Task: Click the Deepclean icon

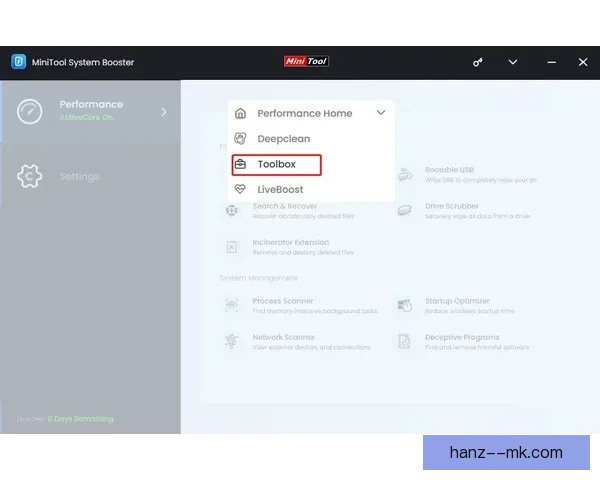Action: coord(240,139)
